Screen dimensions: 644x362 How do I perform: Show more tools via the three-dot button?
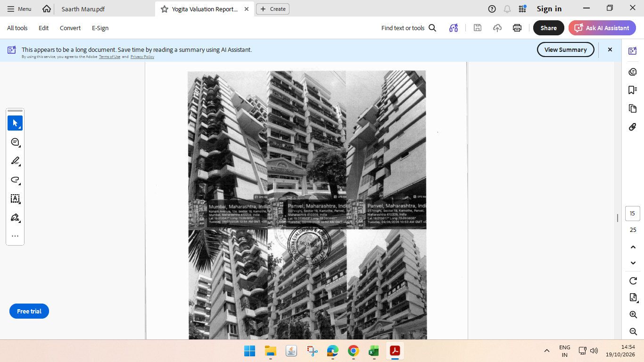[15, 236]
